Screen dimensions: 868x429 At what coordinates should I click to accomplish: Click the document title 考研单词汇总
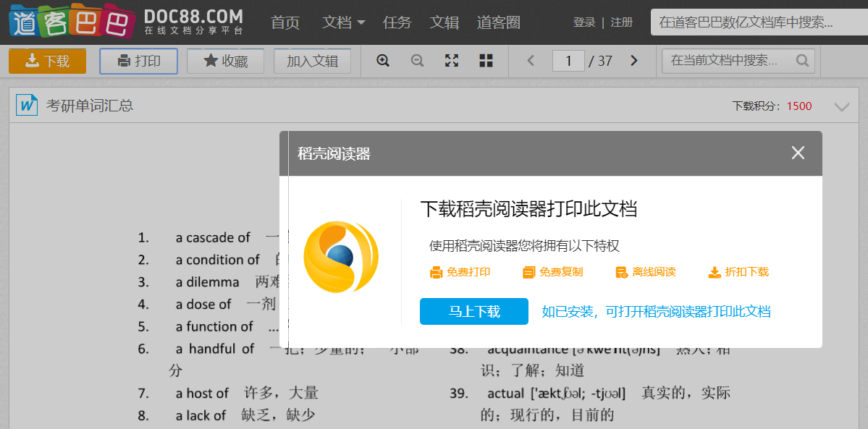pyautogui.click(x=90, y=105)
